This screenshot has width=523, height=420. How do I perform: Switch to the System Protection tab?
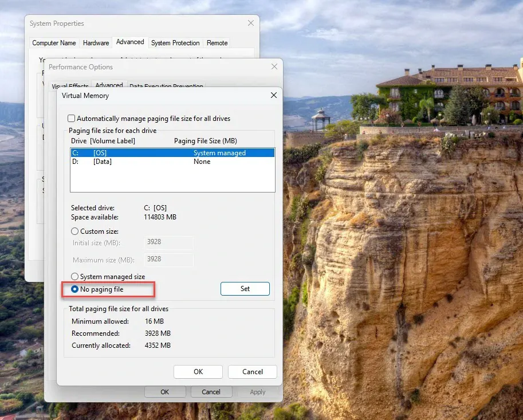[175, 42]
